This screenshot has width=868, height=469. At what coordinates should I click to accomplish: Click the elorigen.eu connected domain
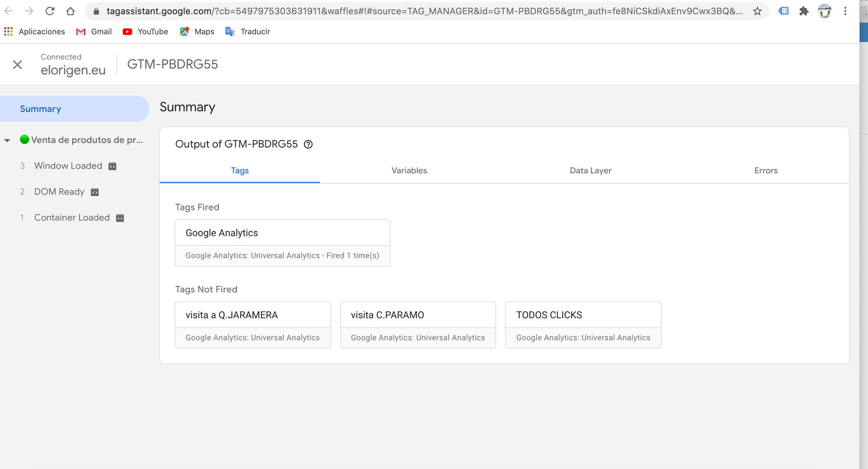click(73, 70)
